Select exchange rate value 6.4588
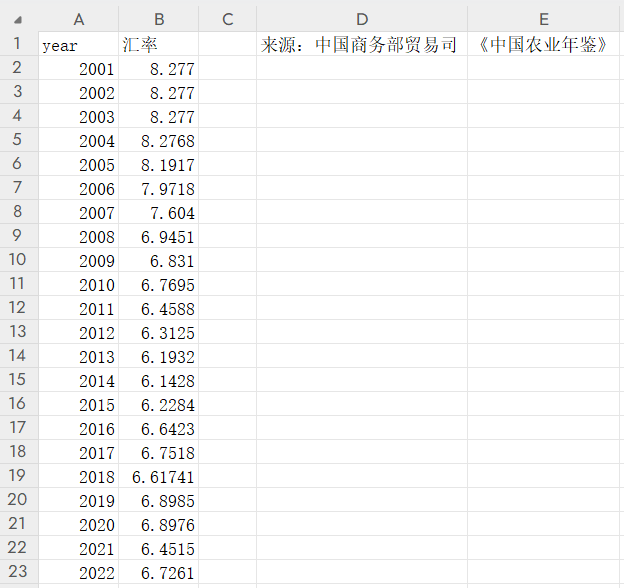Screen dimensions: 624x588 (x=158, y=308)
